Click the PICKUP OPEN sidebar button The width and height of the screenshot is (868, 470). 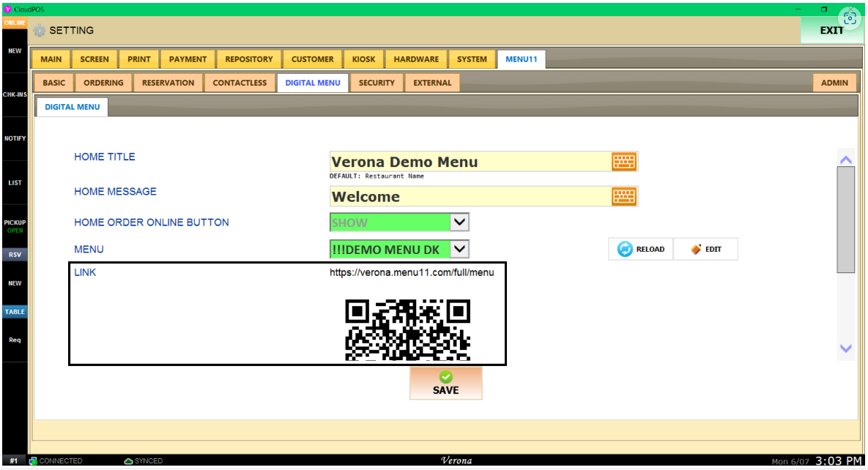click(x=15, y=226)
